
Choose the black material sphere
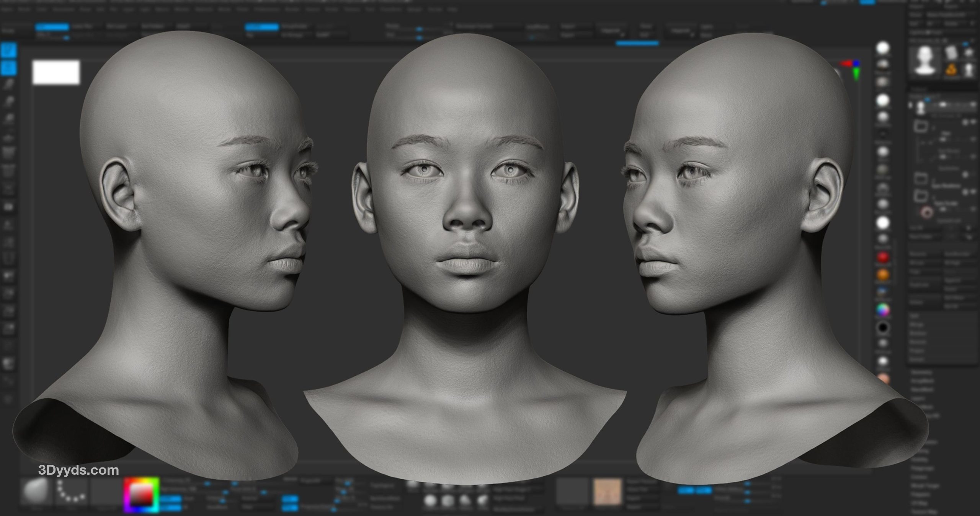pyautogui.click(x=883, y=327)
